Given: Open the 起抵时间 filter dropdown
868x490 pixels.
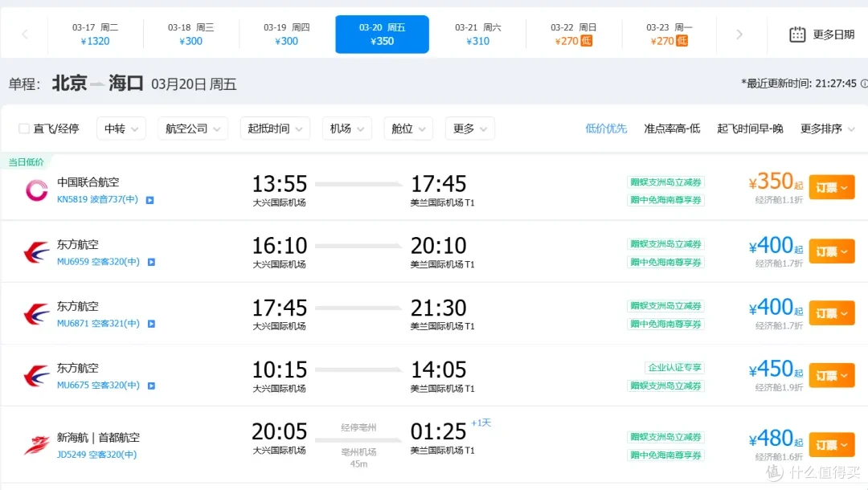Looking at the screenshot, I should (275, 129).
